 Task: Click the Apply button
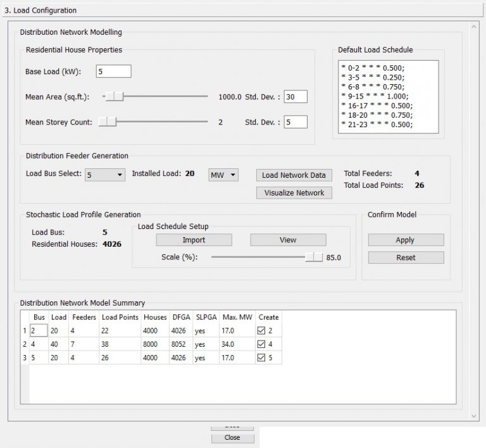coord(406,240)
